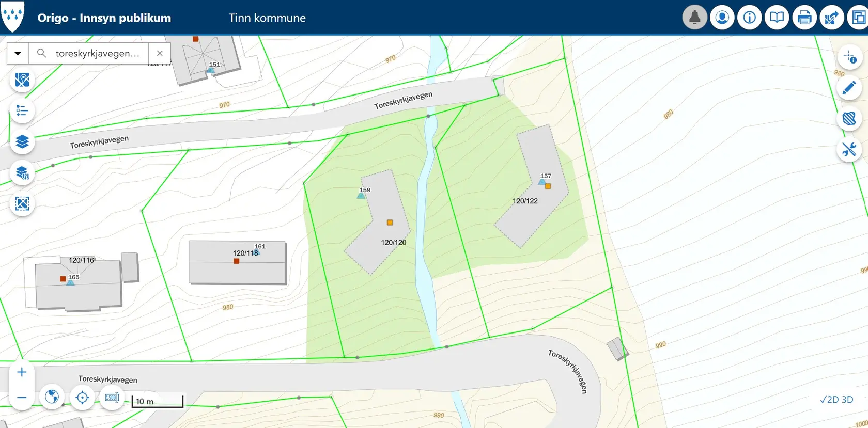This screenshot has height=428, width=868.
Task: Open the legend list panel
Action: (x=22, y=110)
